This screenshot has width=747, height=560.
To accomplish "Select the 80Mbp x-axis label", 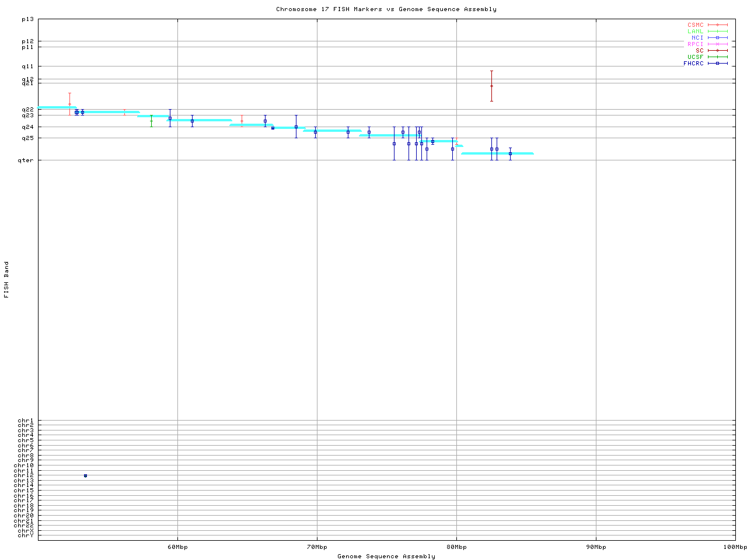I will (x=456, y=547).
